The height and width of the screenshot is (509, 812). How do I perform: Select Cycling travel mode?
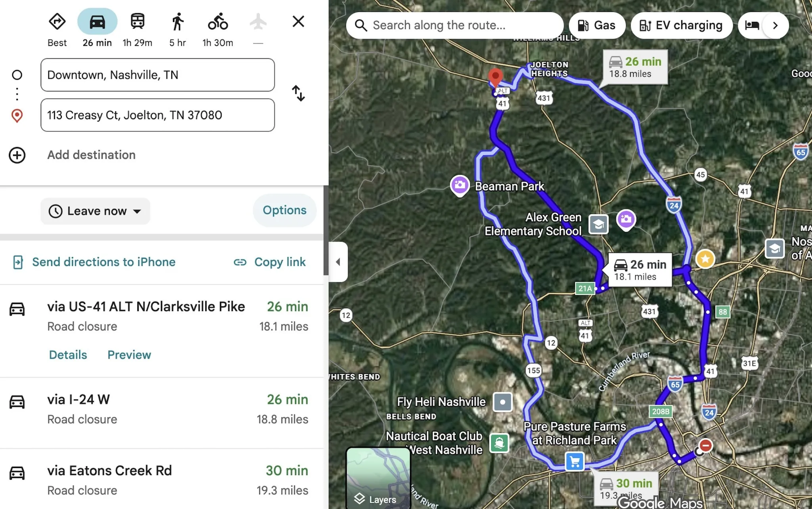[218, 21]
